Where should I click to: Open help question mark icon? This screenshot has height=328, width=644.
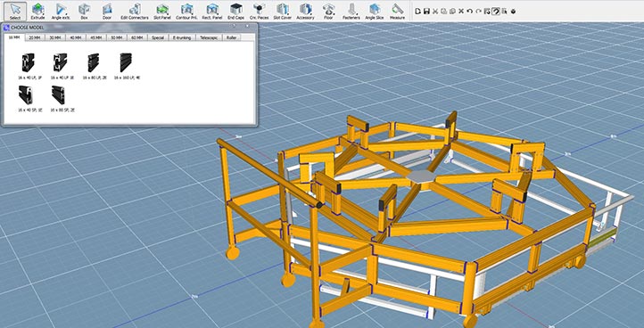[x=496, y=12]
